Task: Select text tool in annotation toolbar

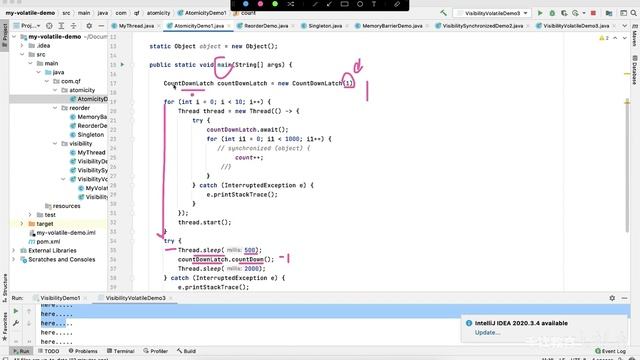Action: click(374, 4)
